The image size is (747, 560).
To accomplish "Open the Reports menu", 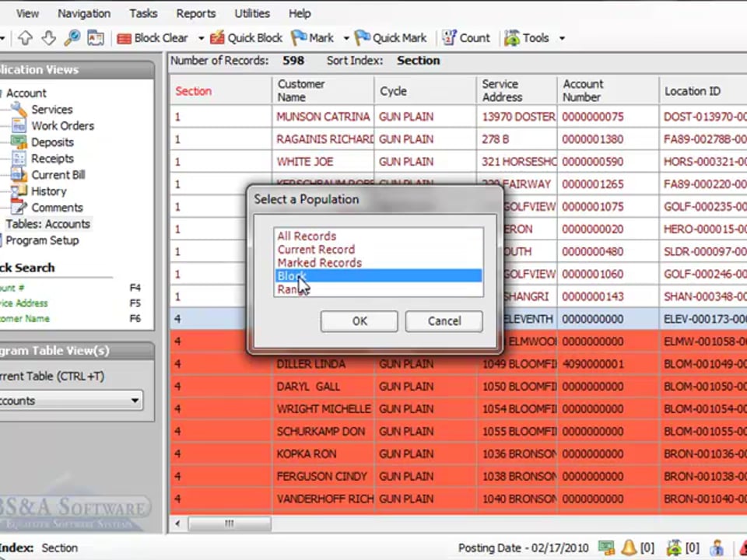I will tap(195, 13).
